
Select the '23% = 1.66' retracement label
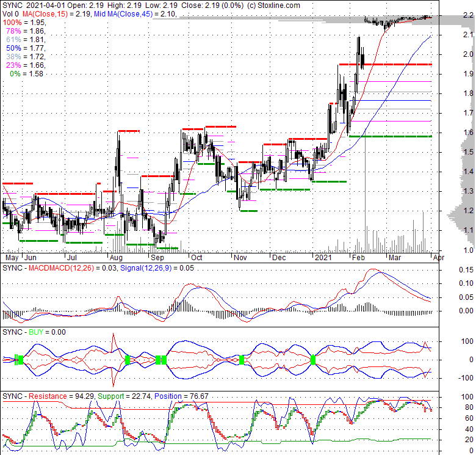26,65
